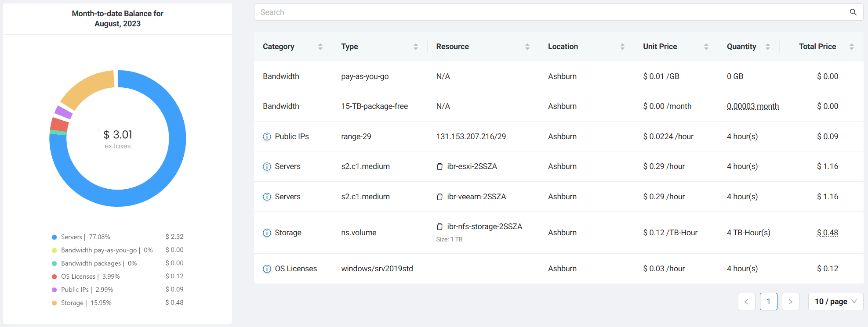This screenshot has height=327, width=868.
Task: Click trash icon beside ibr-esxi-2SSZA
Action: click(439, 167)
